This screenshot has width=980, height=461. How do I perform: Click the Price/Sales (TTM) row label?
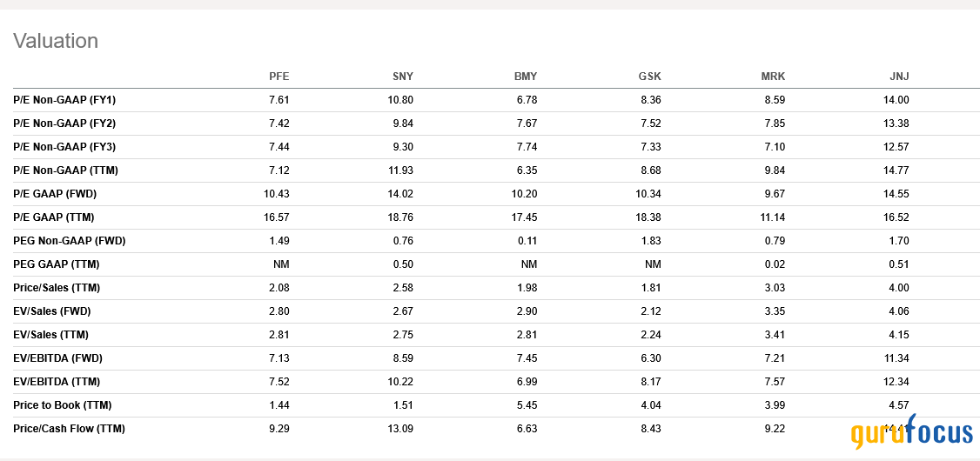coord(57,288)
